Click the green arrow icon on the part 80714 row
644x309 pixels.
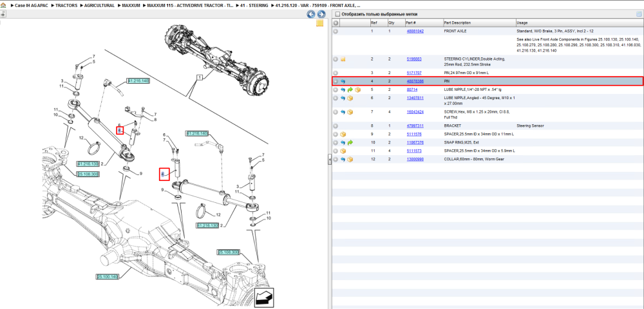pos(350,89)
